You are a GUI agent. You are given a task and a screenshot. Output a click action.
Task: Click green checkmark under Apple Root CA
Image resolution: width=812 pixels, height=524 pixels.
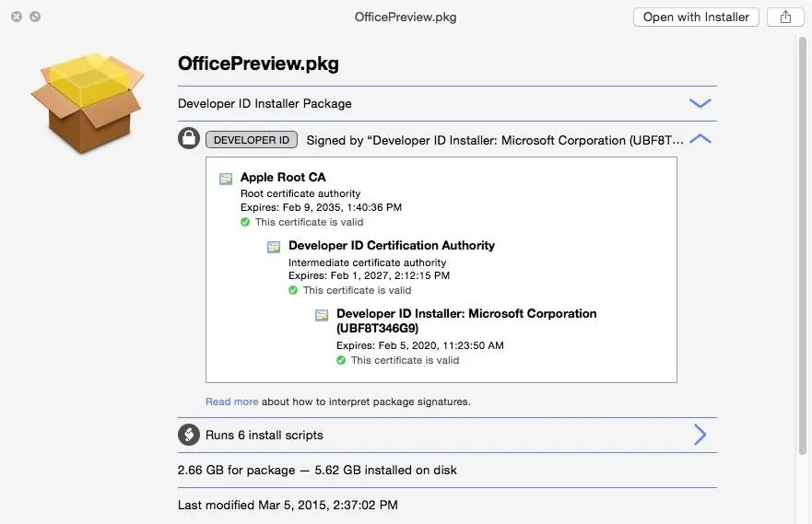[x=245, y=222]
